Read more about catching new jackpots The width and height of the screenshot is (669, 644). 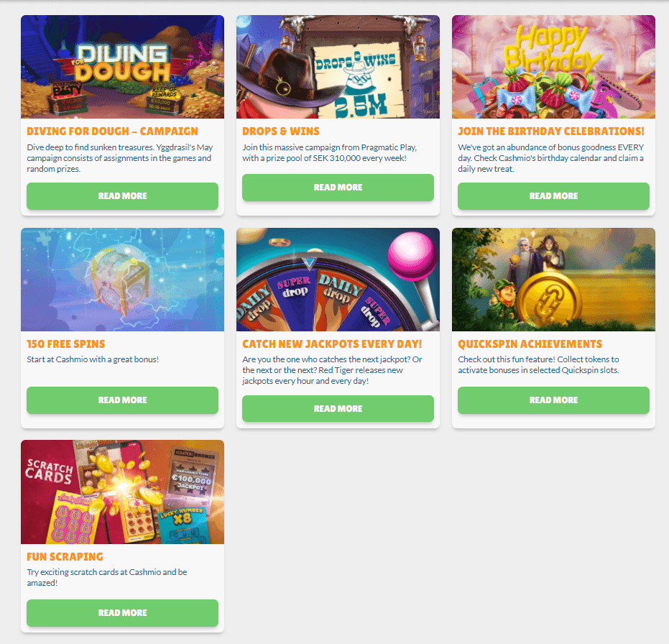338,408
